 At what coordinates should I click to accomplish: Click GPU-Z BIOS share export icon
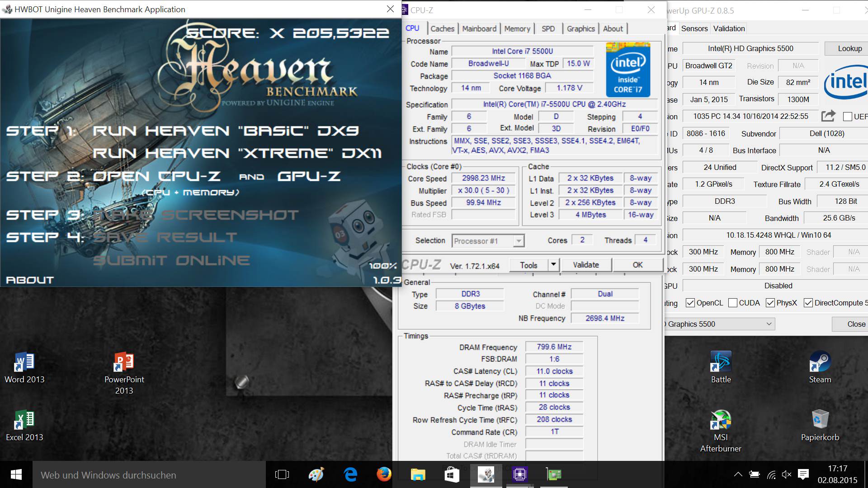coord(828,116)
